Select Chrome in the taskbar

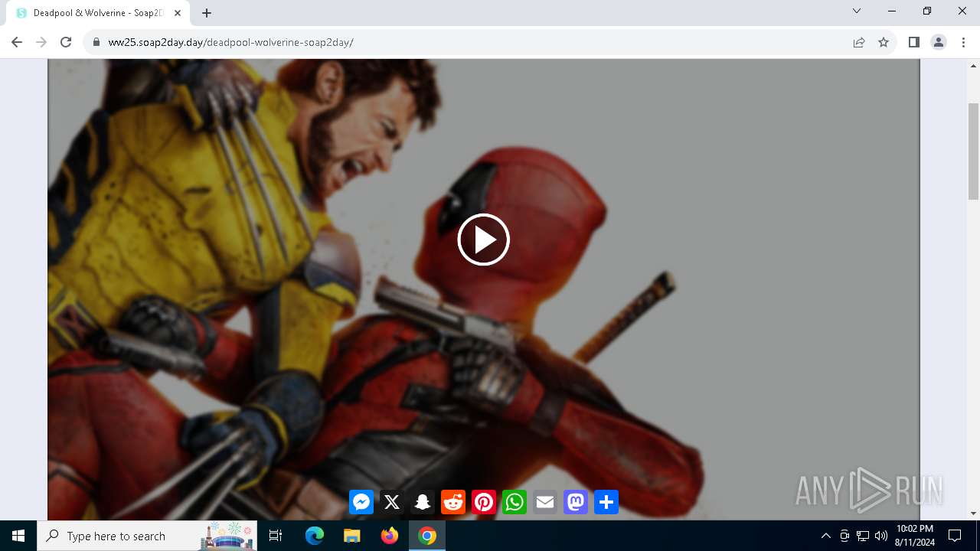[427, 536]
